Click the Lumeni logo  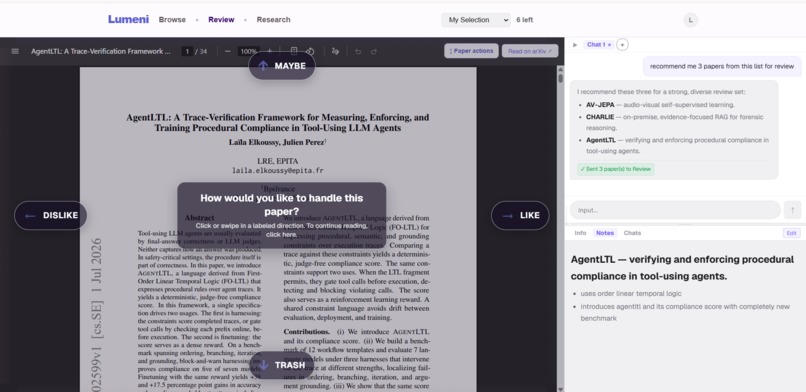(x=128, y=20)
